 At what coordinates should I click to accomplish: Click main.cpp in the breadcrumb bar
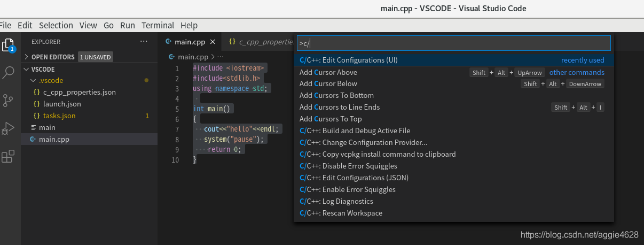pos(193,57)
